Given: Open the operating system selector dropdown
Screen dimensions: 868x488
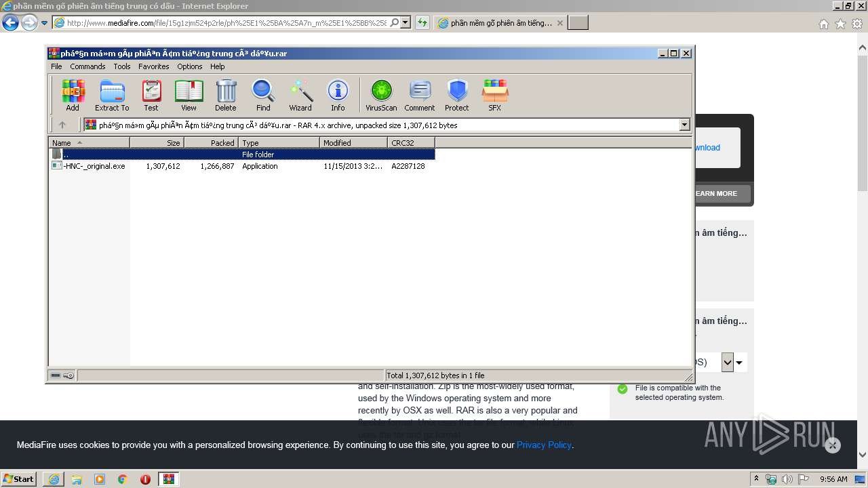Looking at the screenshot, I should pyautogui.click(x=728, y=363).
